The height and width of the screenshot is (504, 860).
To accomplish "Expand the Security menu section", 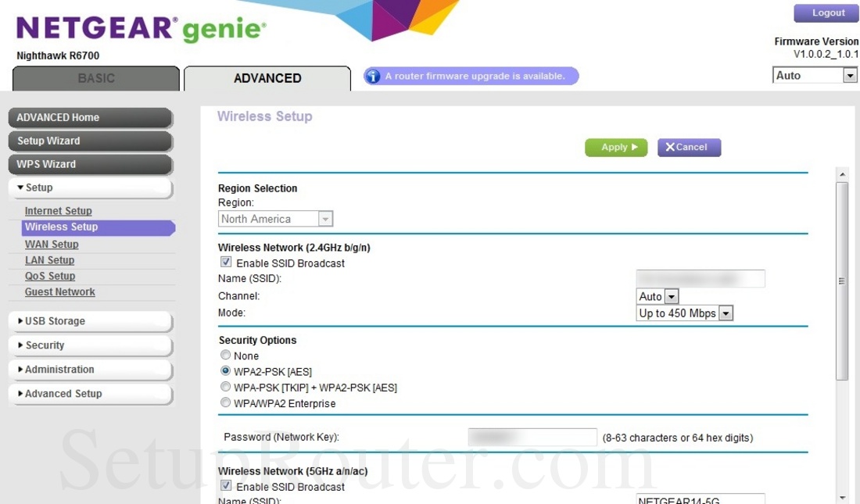I will 90,345.
